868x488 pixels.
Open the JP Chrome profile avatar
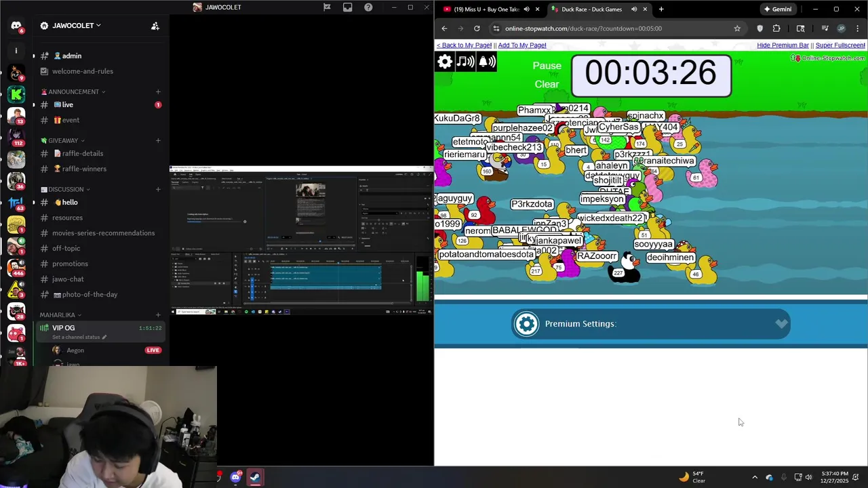click(841, 28)
